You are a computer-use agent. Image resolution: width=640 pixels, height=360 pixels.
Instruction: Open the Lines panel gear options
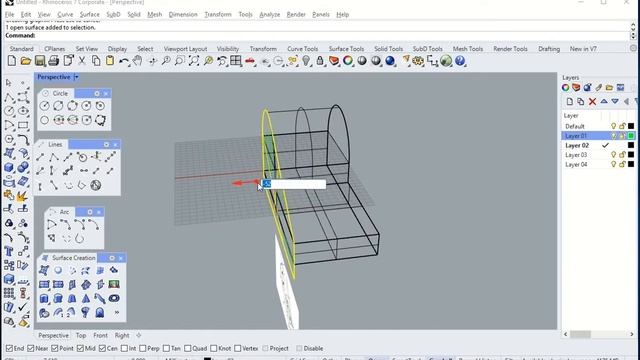106,144
